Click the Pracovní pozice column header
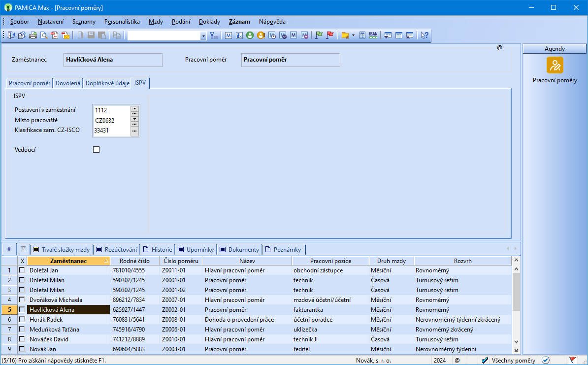 (x=330, y=261)
